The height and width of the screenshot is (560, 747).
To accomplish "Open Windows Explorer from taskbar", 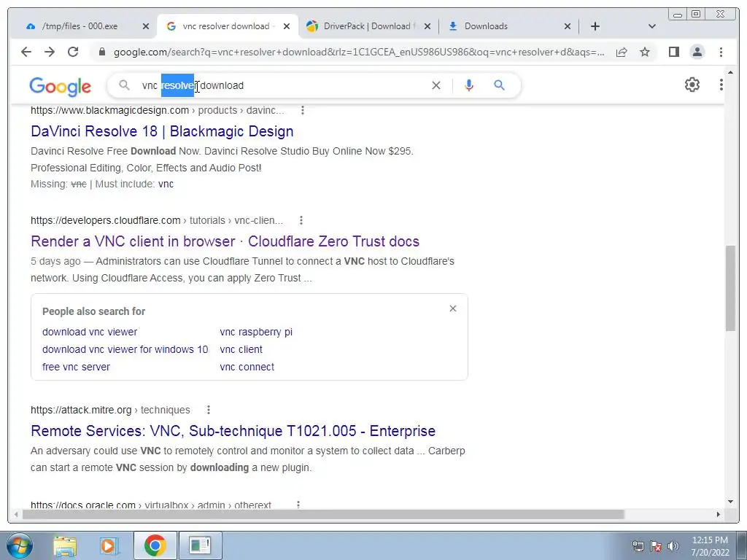I will click(x=65, y=545).
